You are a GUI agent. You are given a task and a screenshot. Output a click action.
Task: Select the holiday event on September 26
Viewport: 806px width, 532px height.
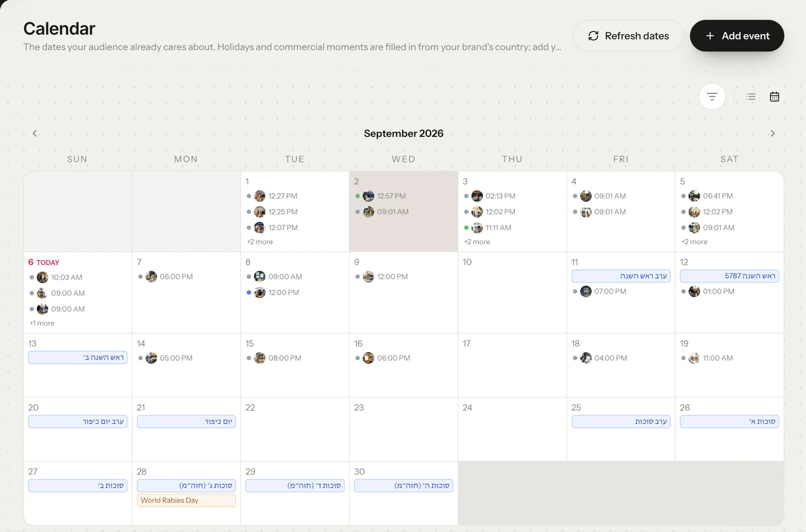tap(729, 421)
